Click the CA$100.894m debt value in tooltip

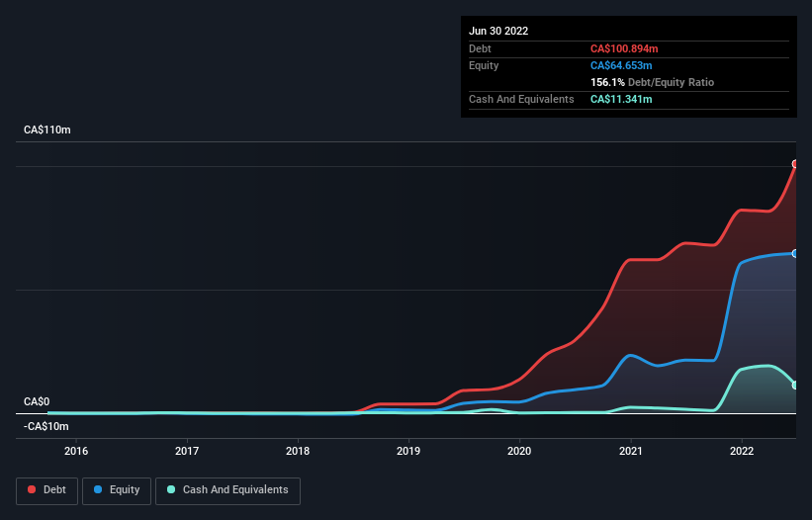624,48
